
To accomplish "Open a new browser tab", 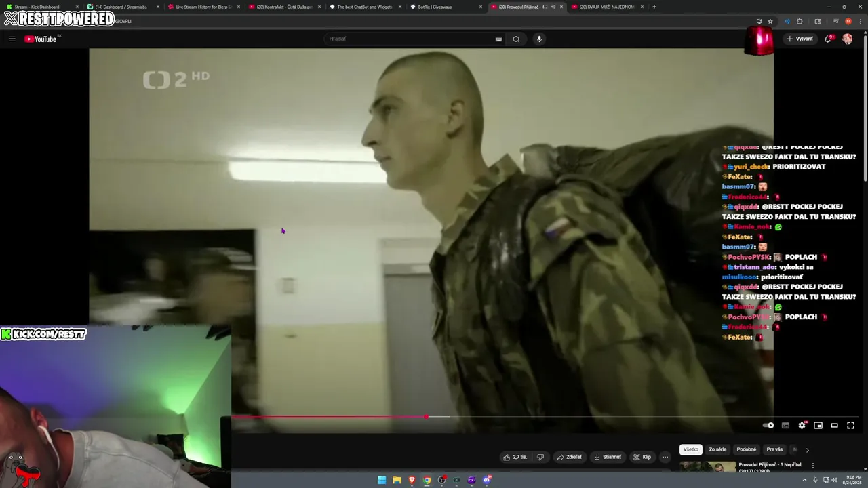I will (x=654, y=7).
